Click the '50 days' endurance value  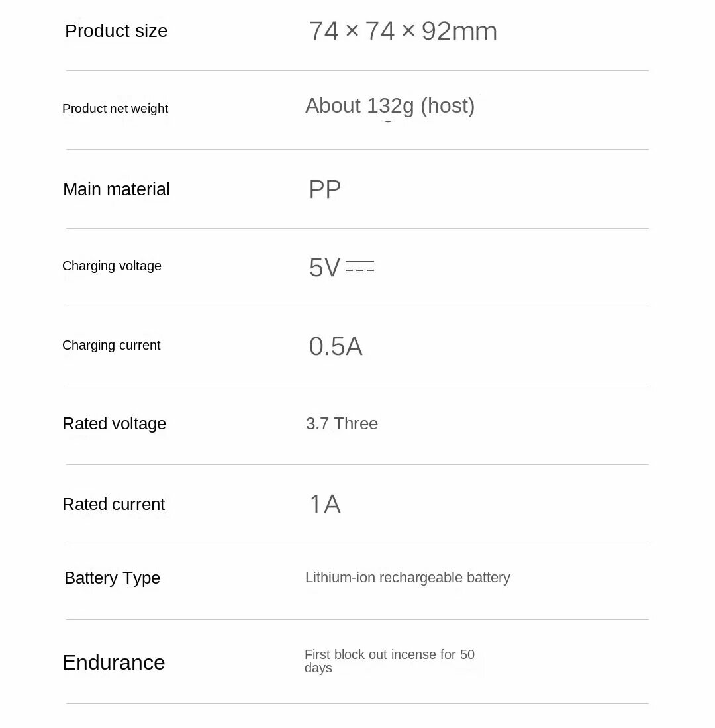(x=467, y=655)
